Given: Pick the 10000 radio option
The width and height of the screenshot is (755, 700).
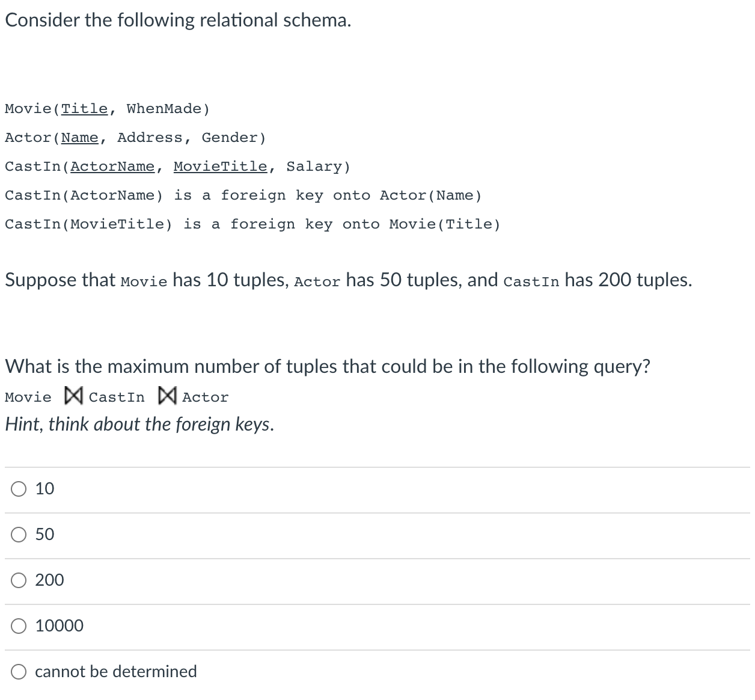Looking at the screenshot, I should pyautogui.click(x=19, y=626).
